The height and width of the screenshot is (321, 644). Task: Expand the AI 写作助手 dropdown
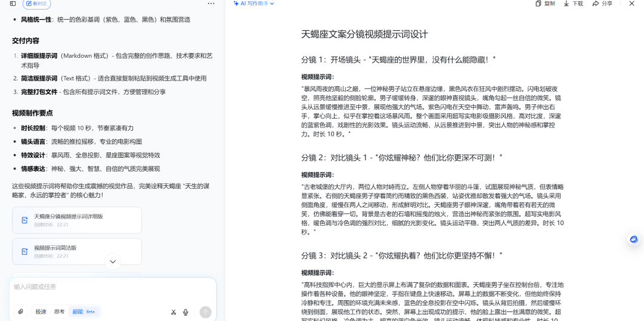pos(253,4)
